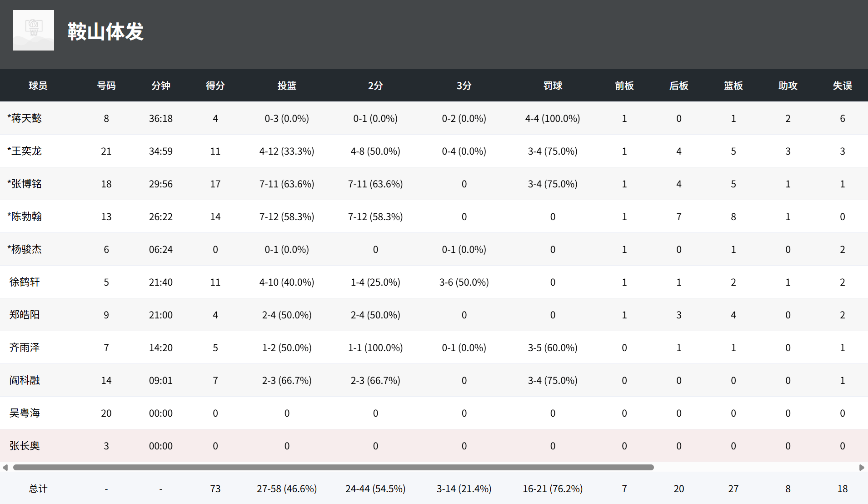
Task: Click the horizontal scrollbar thumb
Action: 333,468
